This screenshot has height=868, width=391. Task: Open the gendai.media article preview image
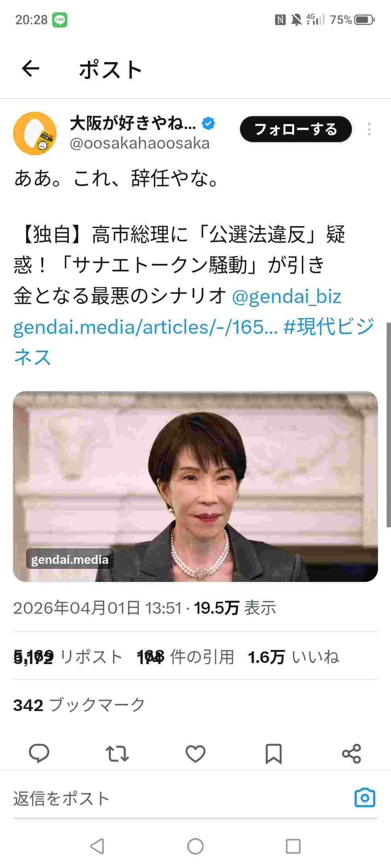pyautogui.click(x=195, y=486)
